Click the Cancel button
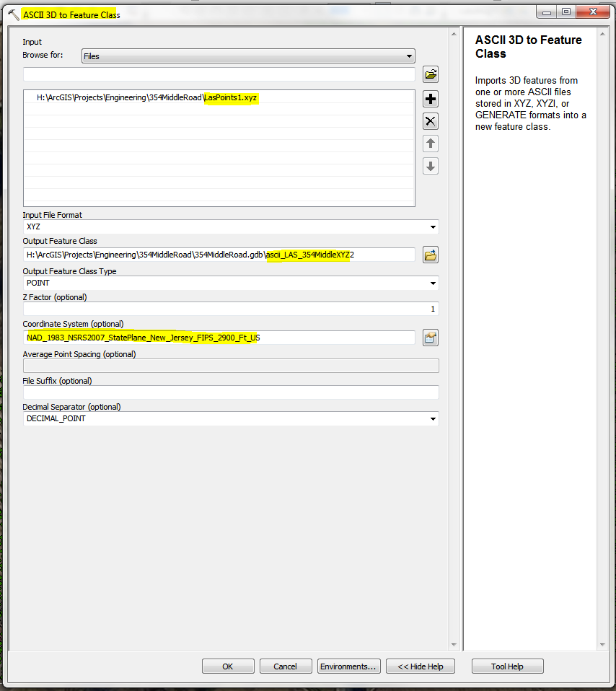616x691 pixels. coord(286,666)
